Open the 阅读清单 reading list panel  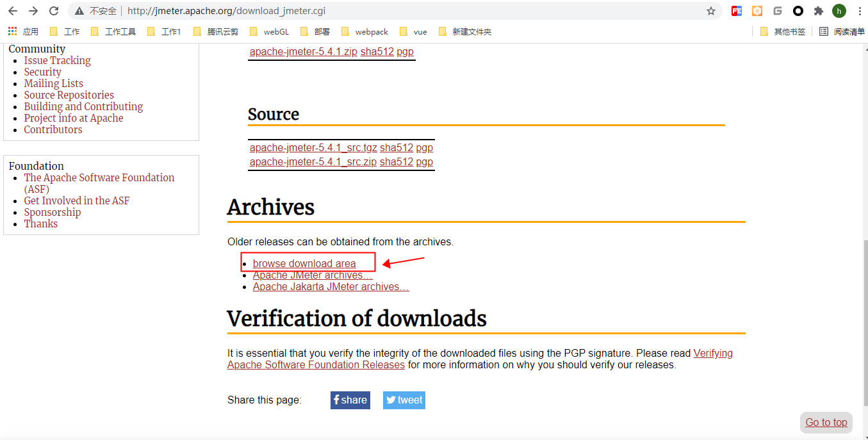pos(844,31)
